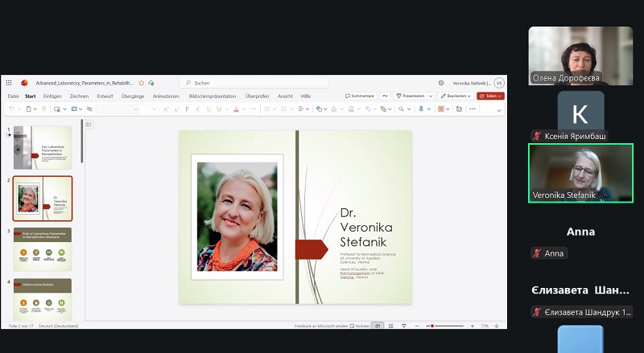The image size is (644, 353).
Task: Expand the Präsentieren dropdown arrow
Action: coord(431,96)
